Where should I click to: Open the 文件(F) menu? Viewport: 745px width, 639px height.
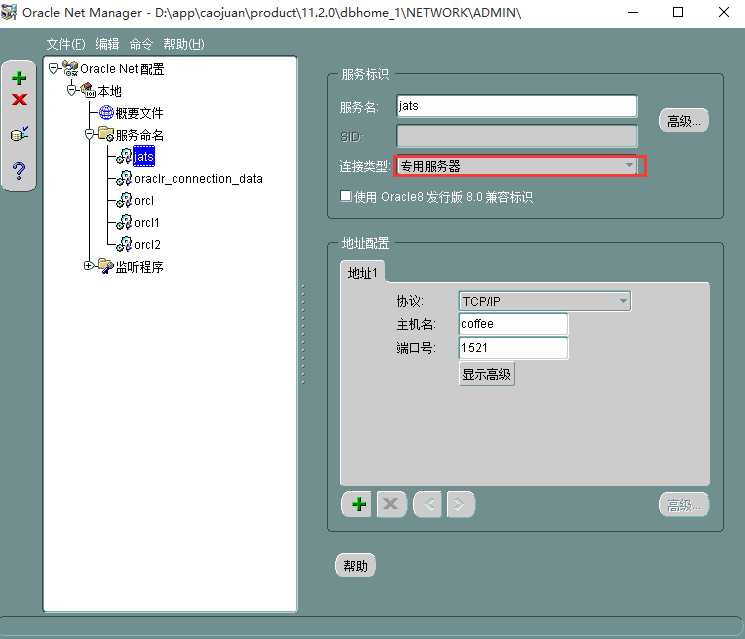[66, 44]
